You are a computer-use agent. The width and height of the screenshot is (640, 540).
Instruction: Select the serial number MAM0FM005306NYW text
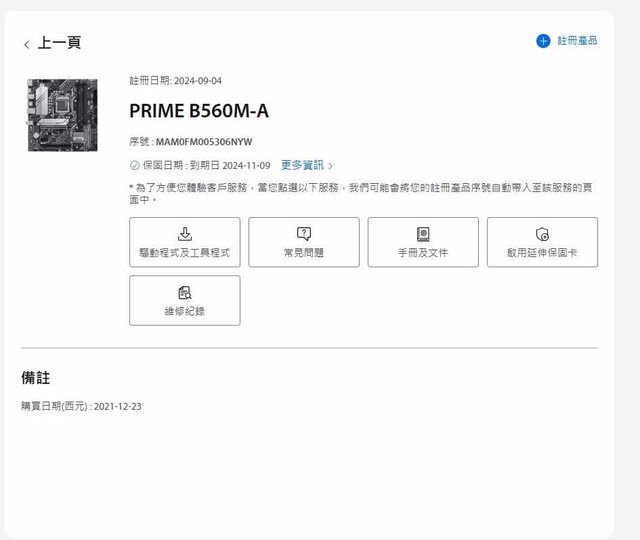pos(204,142)
